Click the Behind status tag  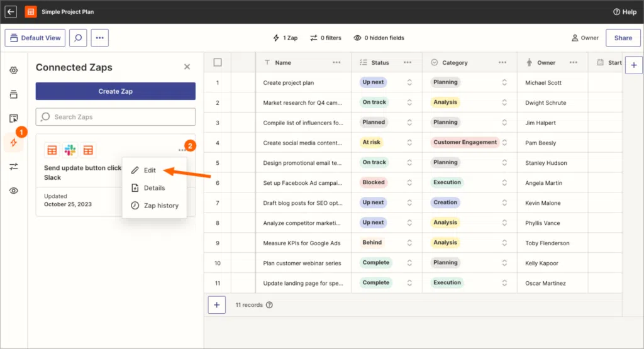(372, 243)
